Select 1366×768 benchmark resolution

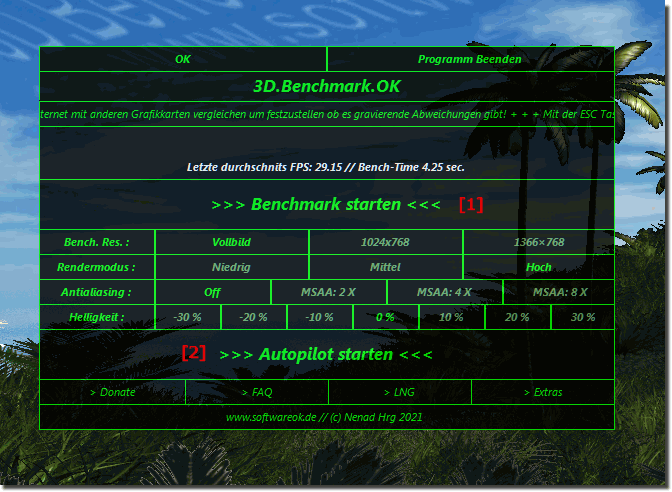pos(539,242)
